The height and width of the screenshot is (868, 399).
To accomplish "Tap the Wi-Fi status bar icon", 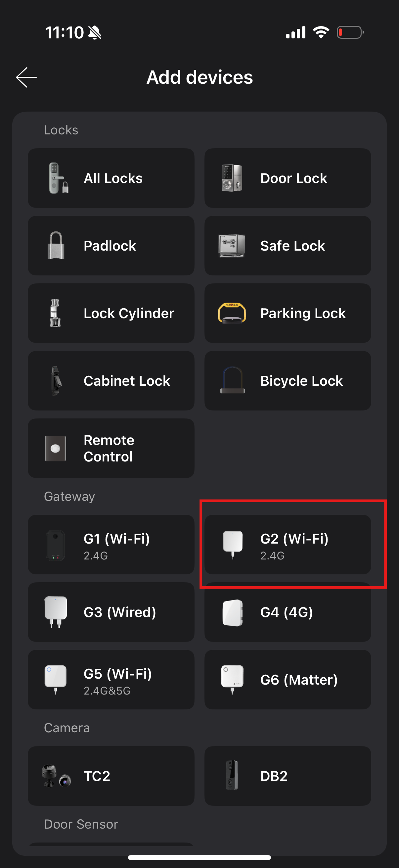I will click(321, 32).
